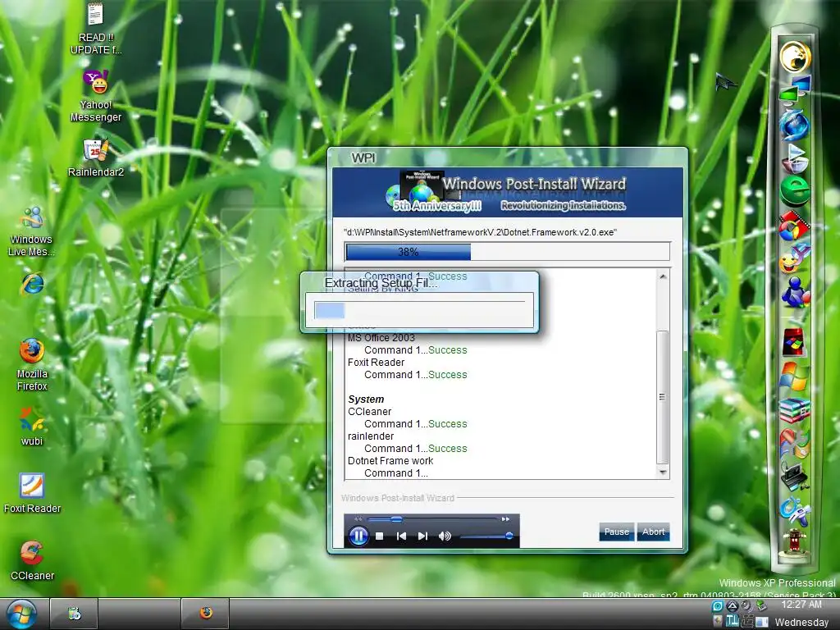Launch Internet Explorer desktop icon
Viewport: 840px width, 630px height.
coord(32,284)
